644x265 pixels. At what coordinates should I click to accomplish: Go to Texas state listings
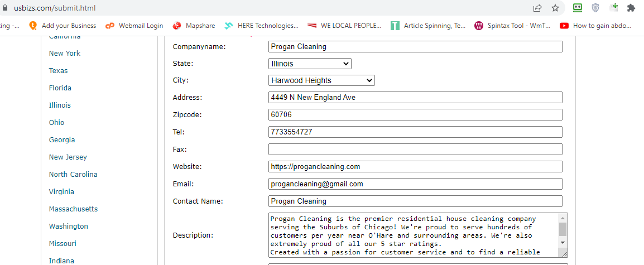[59, 71]
